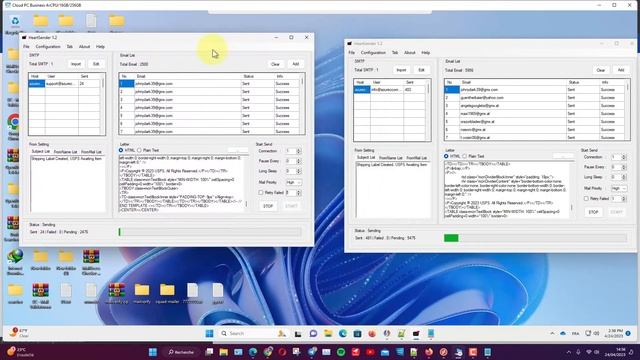Open the Recherche search on host taskbar
640x360 pixels.
click(x=181, y=352)
